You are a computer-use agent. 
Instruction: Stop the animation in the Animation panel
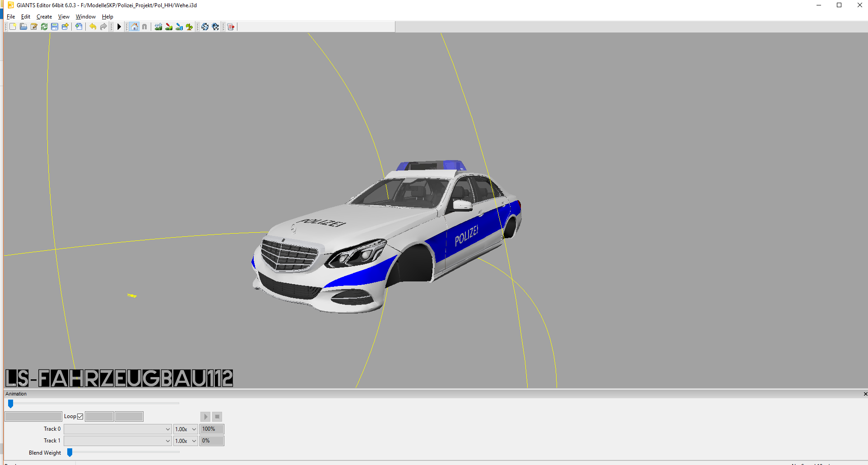click(217, 417)
